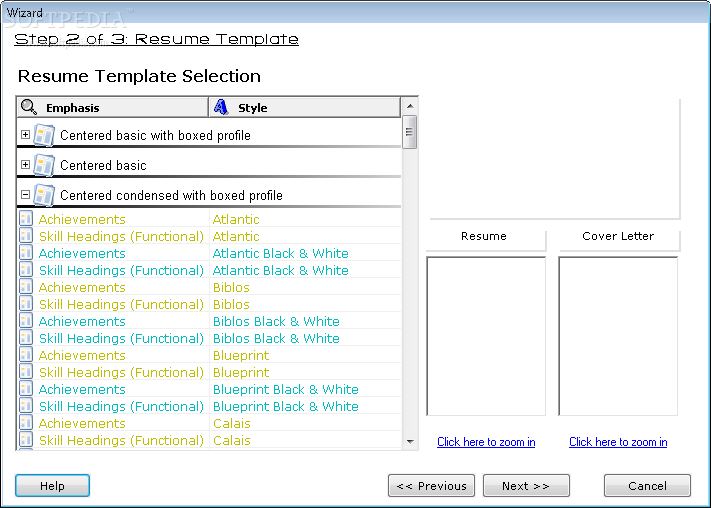Select icon of Skill Headings Blueprint row
Viewport: 711px width, 508px height.
(x=26, y=372)
